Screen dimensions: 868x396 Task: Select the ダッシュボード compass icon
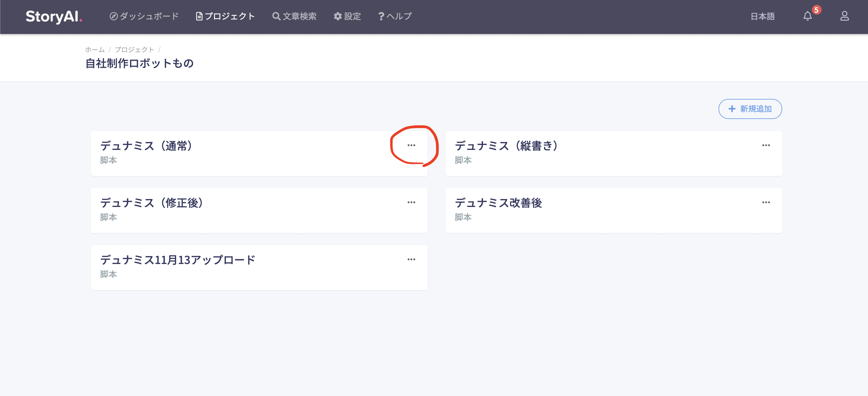tap(113, 16)
